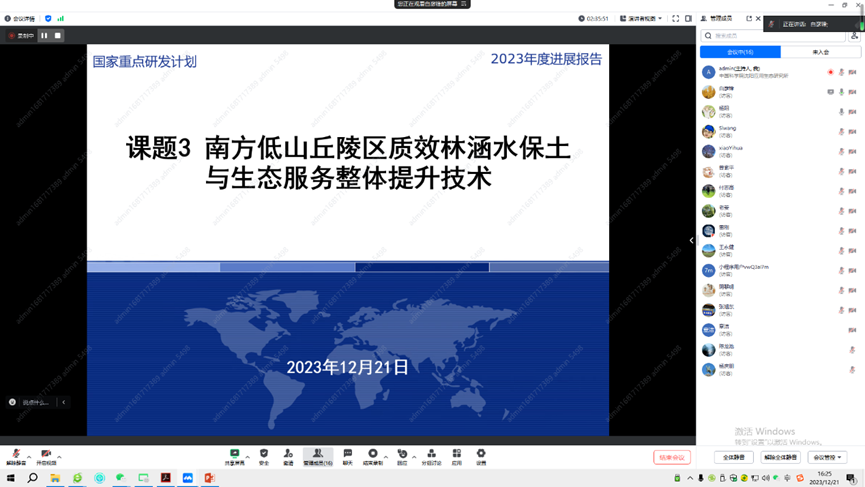Image resolution: width=865 pixels, height=487 pixels.
Task: Enter full screen view mode
Action: tap(675, 19)
